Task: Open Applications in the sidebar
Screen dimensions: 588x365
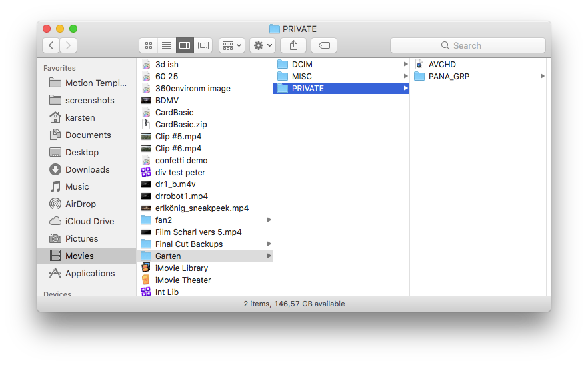Action: coord(88,273)
